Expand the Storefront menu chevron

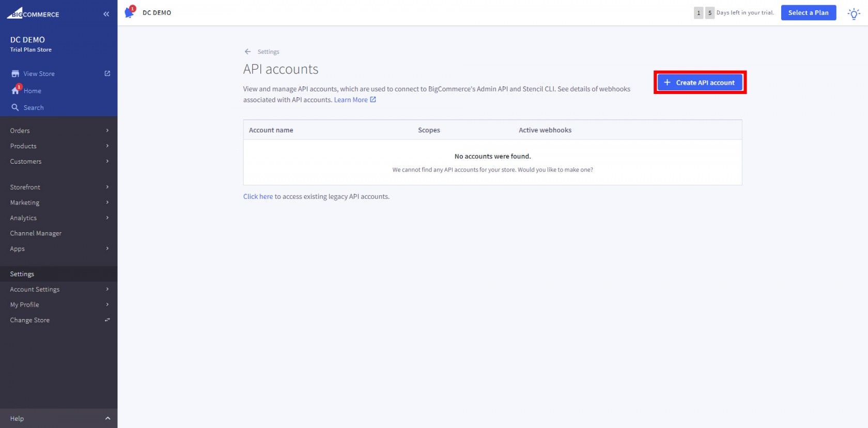coord(107,187)
